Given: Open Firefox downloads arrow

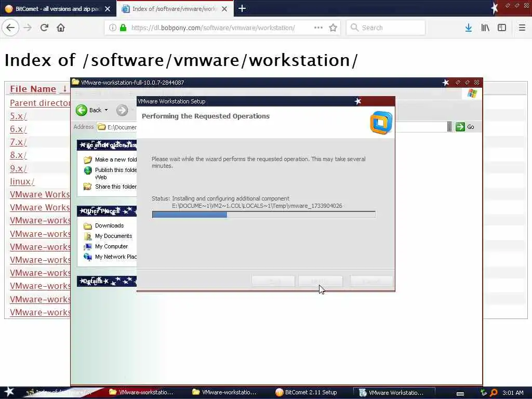Looking at the screenshot, I should (x=469, y=28).
